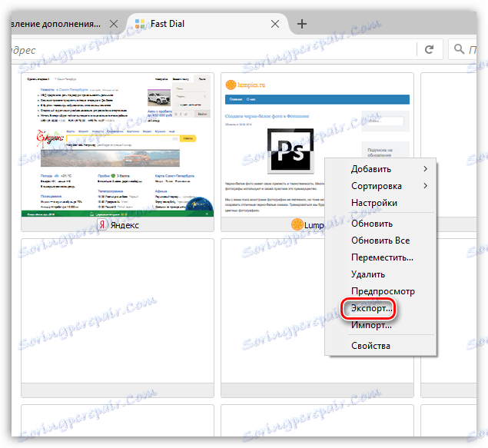Viewport: 488px width, 448px height.
Task: Select Предпросмотр in context menu
Action: click(x=380, y=291)
